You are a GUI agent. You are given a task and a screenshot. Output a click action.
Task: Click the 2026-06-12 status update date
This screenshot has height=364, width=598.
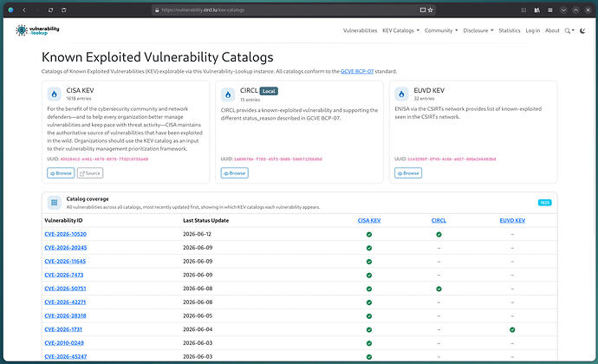[x=197, y=234]
